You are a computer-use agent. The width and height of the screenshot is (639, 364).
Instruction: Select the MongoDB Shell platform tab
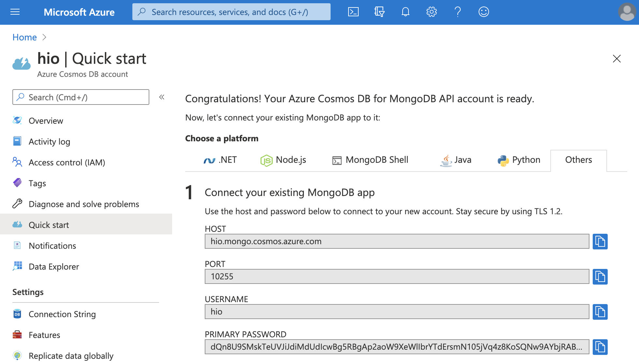[x=370, y=160]
